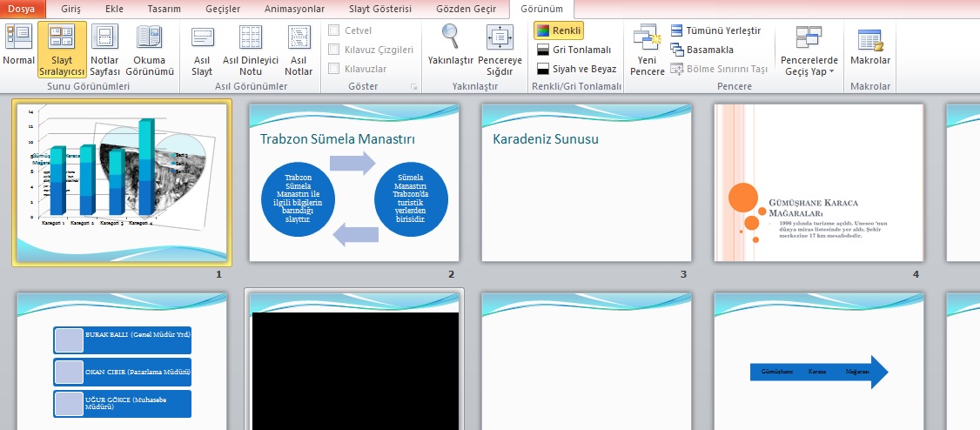
Task: Enable the Cetvel checkbox
Action: pos(334,30)
